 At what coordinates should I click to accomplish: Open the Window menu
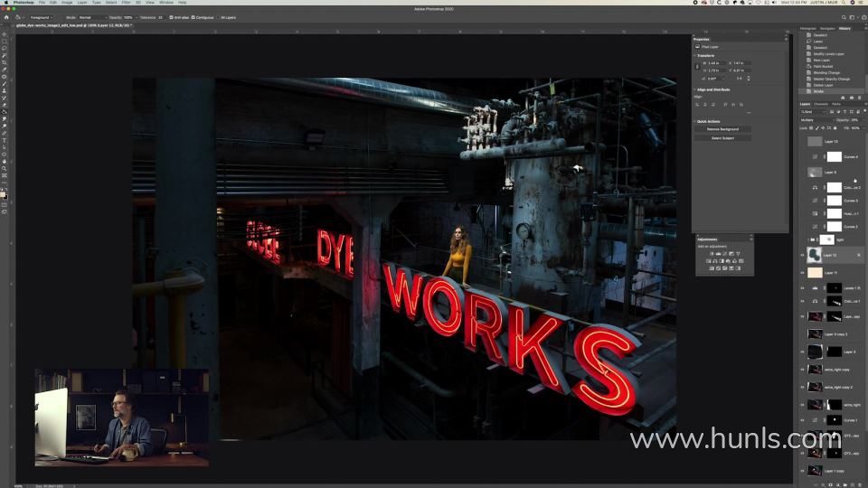tap(166, 2)
